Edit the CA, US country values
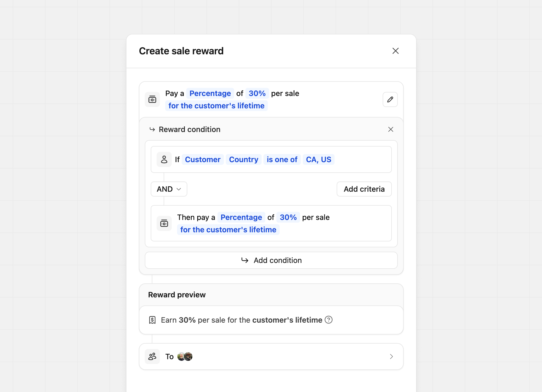The image size is (542, 392). [318, 159]
